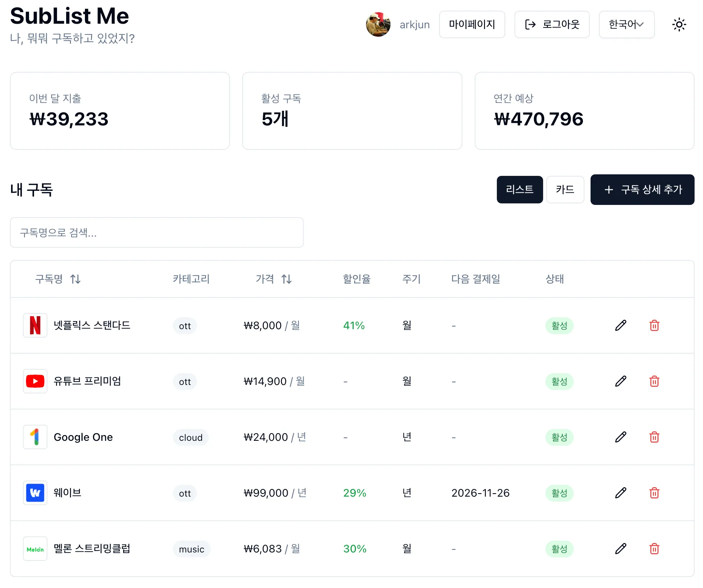Open 마이페이지
Image resolution: width=703 pixels, height=588 pixels.
pyautogui.click(x=472, y=25)
